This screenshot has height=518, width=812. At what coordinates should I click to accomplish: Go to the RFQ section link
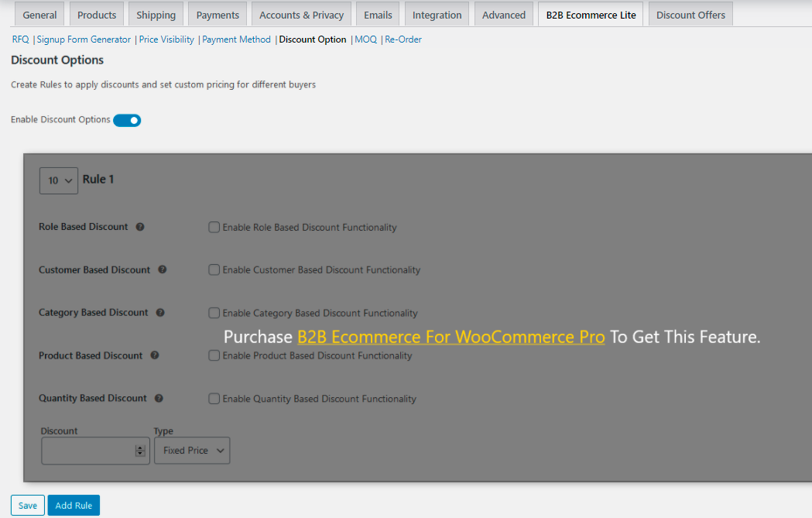pos(21,39)
